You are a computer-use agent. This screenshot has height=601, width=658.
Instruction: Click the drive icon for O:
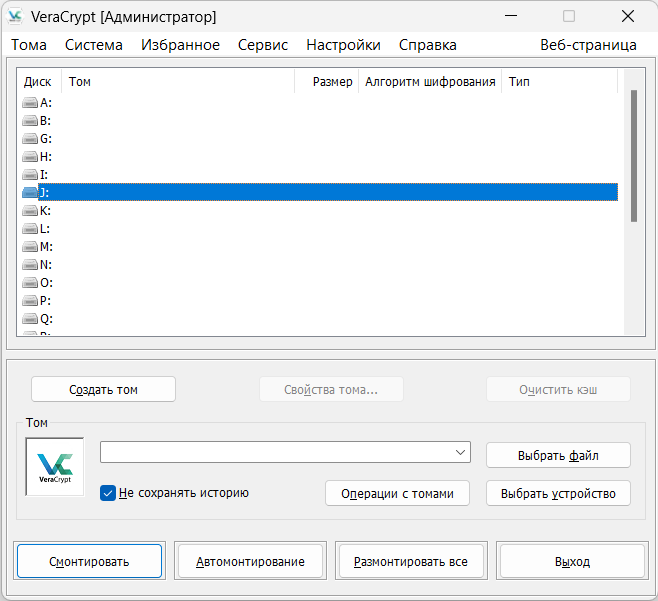30,283
